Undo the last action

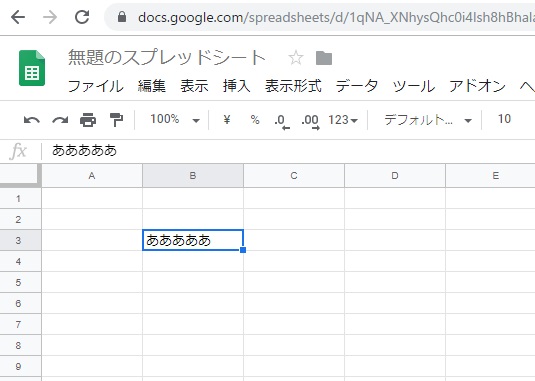(x=32, y=120)
